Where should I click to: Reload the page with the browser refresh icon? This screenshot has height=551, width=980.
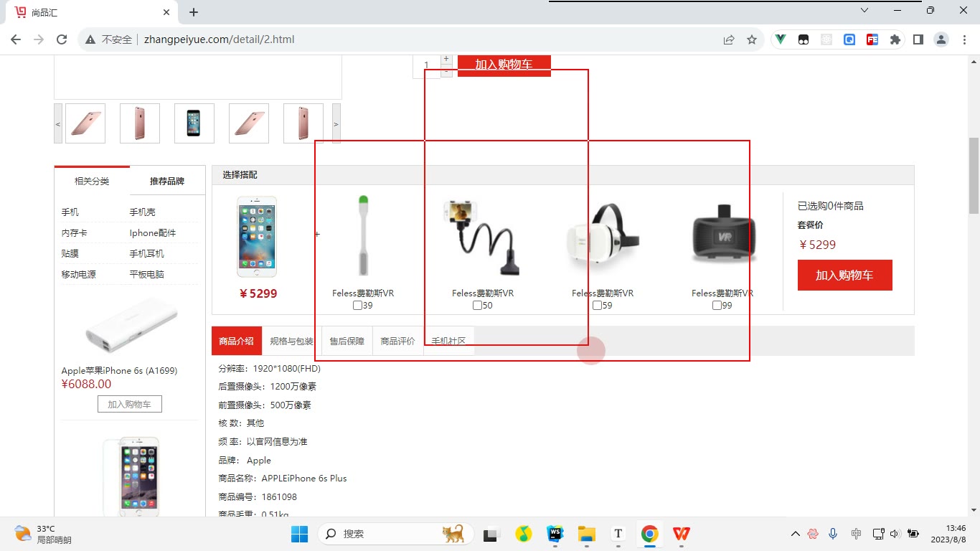(x=62, y=39)
